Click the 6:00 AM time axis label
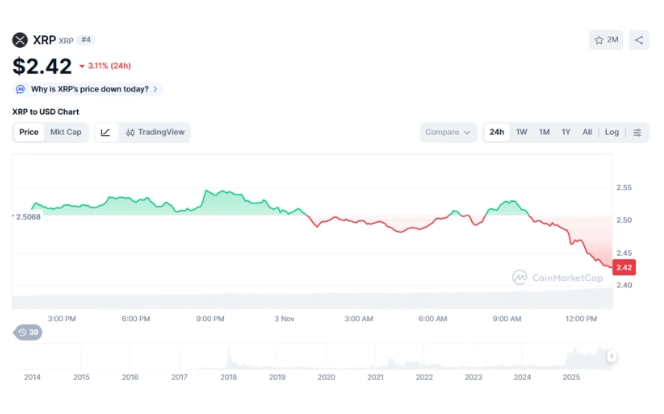 click(432, 319)
